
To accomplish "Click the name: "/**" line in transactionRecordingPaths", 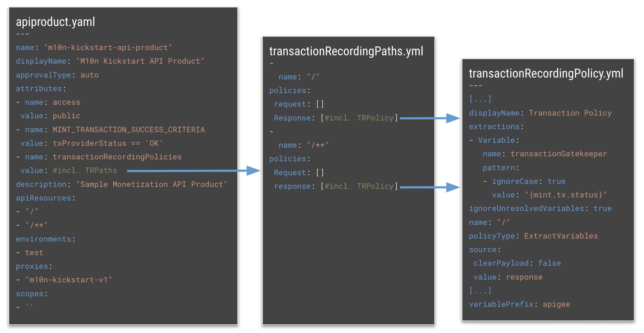I will coord(303,145).
